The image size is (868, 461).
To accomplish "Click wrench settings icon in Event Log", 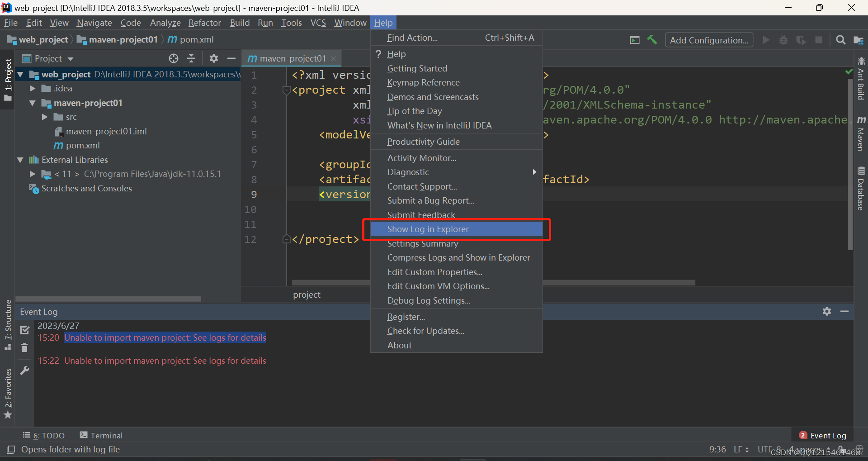I will click(25, 371).
